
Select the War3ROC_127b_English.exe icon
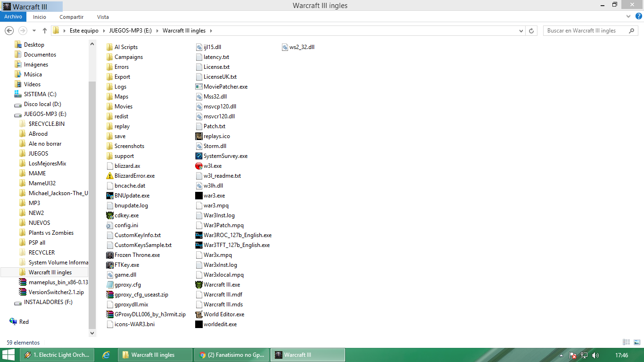coord(199,235)
